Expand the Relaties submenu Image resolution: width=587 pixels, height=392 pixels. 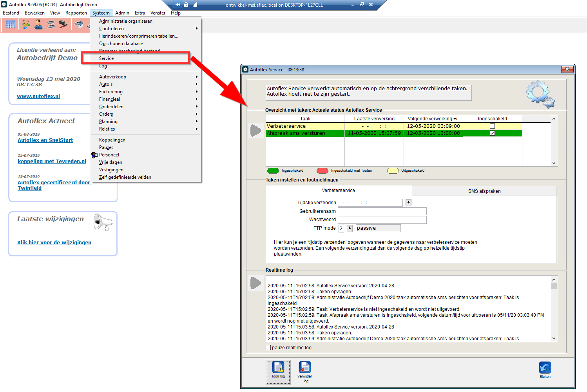pos(146,129)
